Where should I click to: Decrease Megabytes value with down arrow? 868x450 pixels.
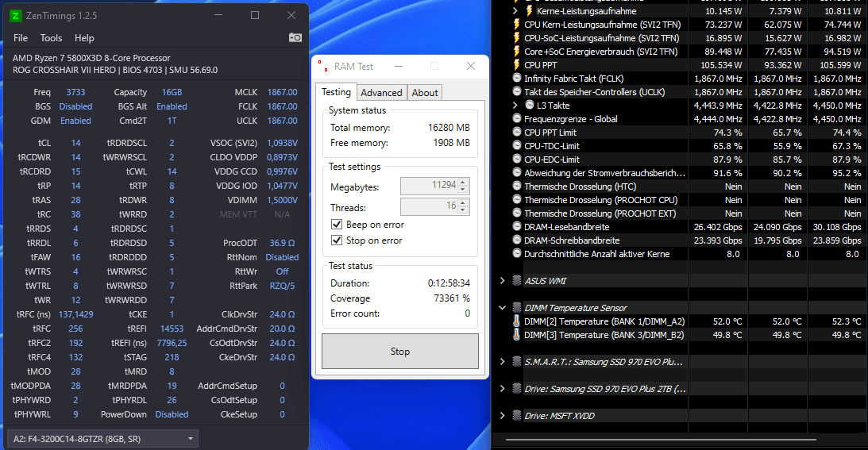(463, 190)
